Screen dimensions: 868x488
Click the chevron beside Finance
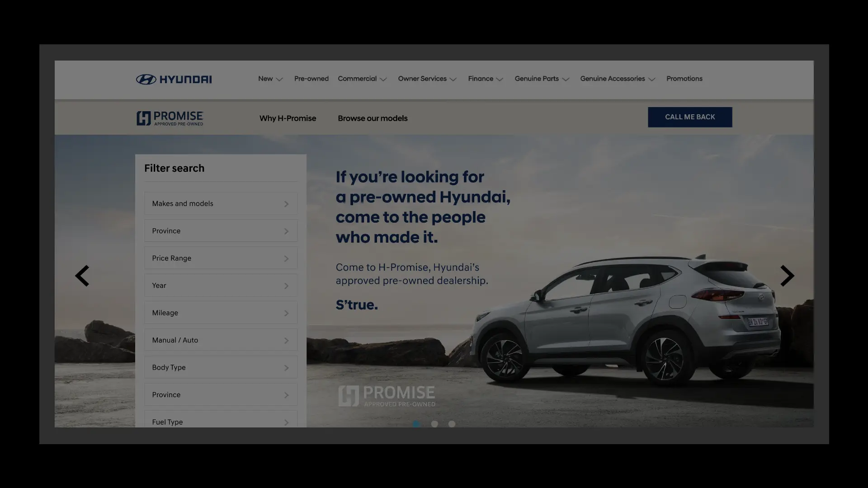pos(500,79)
